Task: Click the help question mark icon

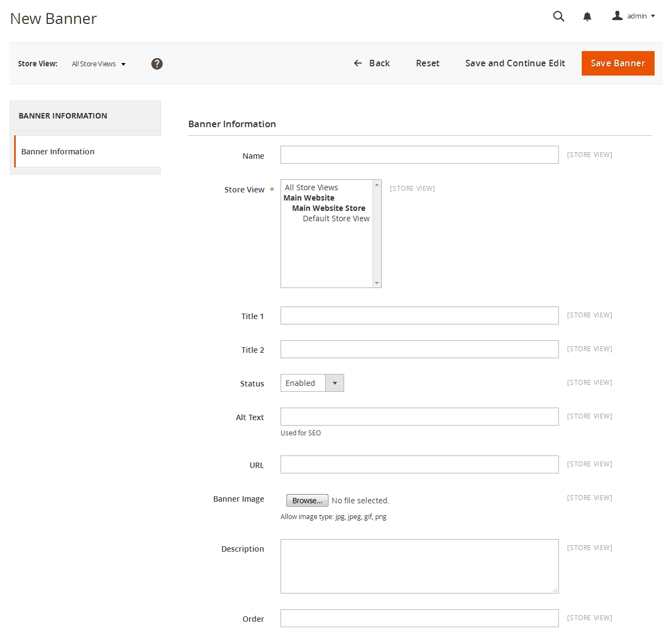Action: tap(157, 64)
